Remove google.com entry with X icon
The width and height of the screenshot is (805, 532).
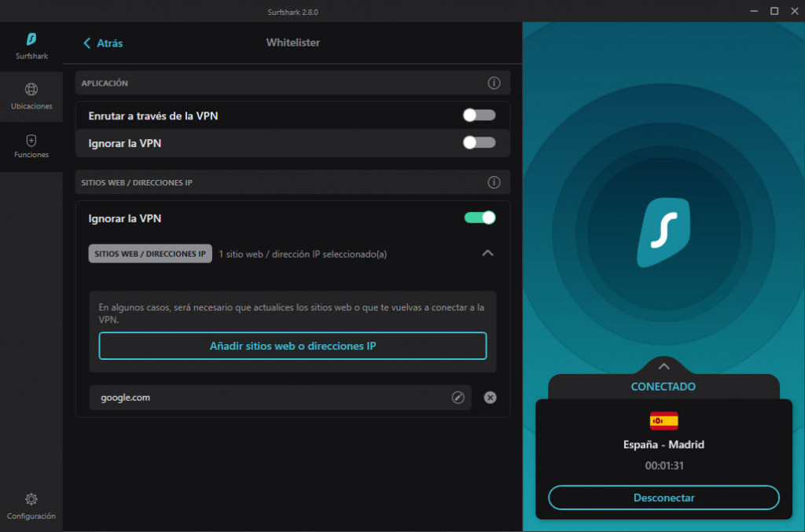click(491, 398)
